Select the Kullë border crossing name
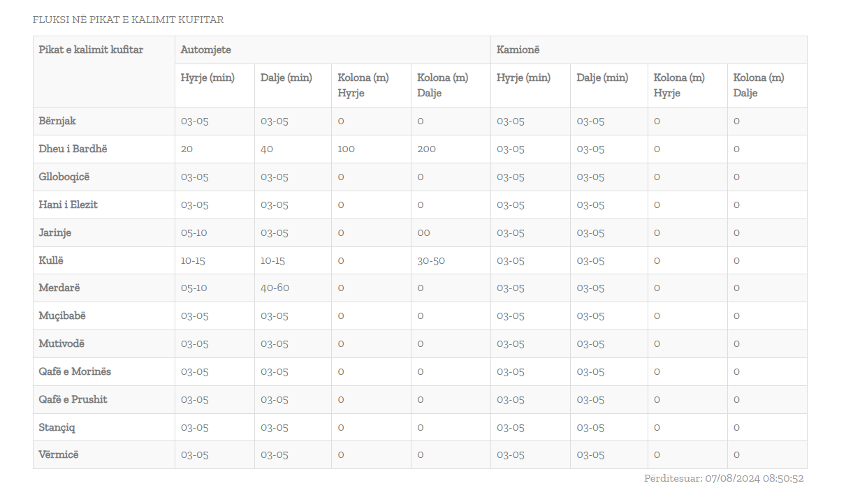860x504 pixels. pos(52,261)
